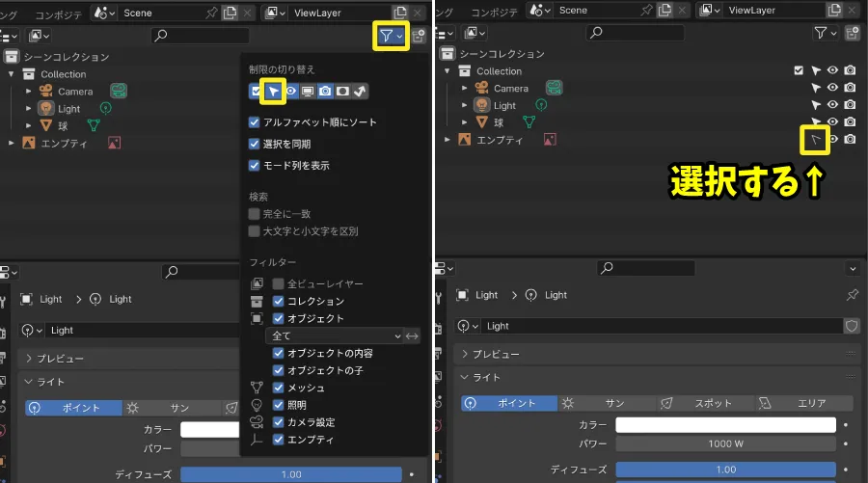868x483 pixels.
Task: Uncheck カメラ設定 filter checkbox
Action: coord(278,422)
